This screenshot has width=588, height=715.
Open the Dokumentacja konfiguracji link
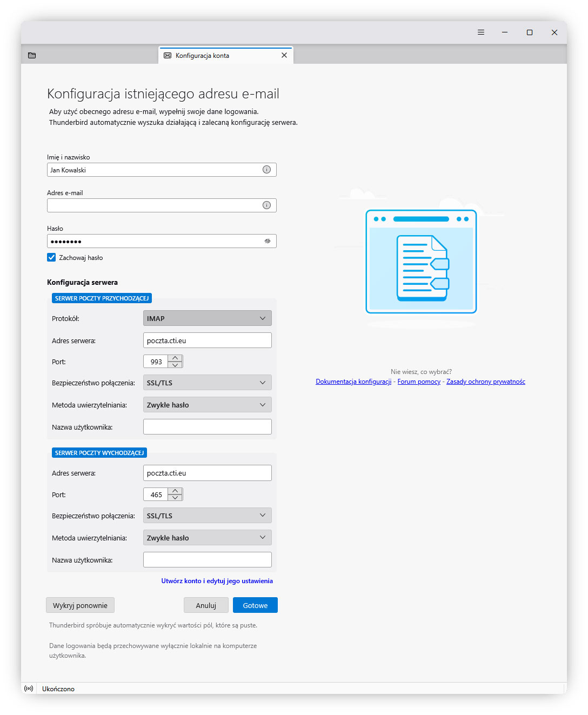[353, 381]
